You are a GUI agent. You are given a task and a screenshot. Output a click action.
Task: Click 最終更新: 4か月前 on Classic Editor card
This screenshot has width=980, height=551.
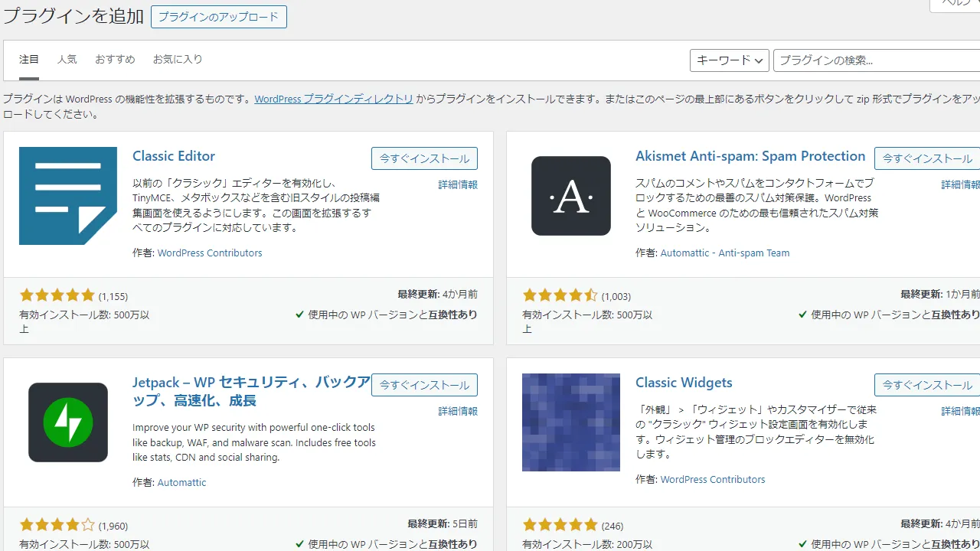437,294
